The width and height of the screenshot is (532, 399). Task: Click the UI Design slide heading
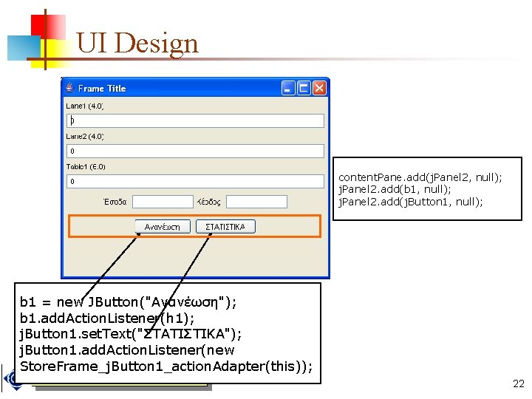pyautogui.click(x=137, y=43)
